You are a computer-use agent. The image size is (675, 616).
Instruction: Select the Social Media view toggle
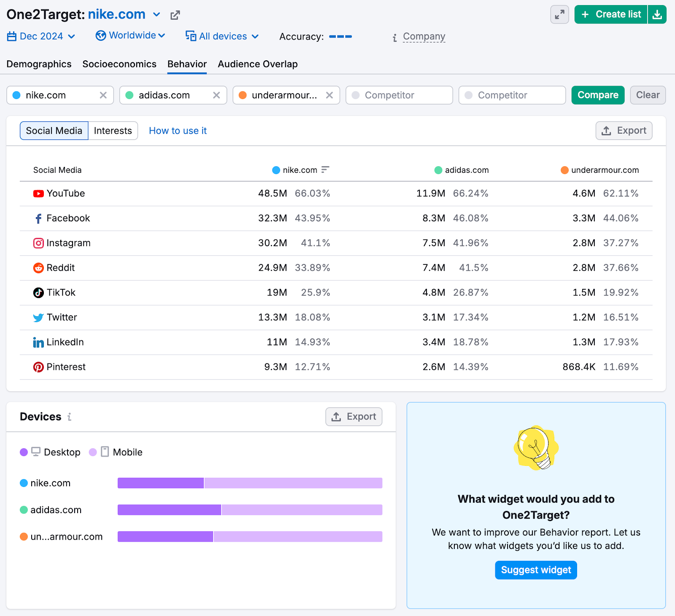click(x=54, y=131)
